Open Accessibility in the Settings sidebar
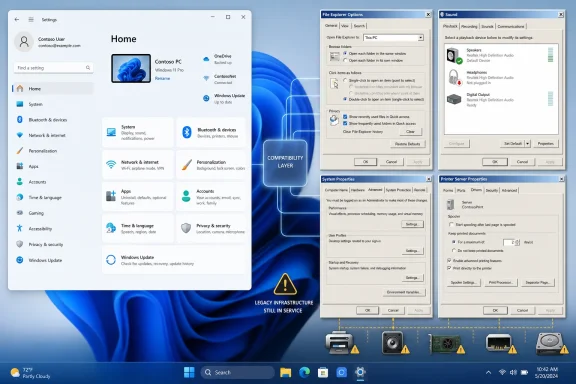Image resolution: width=576 pixels, height=384 pixels. point(53,229)
